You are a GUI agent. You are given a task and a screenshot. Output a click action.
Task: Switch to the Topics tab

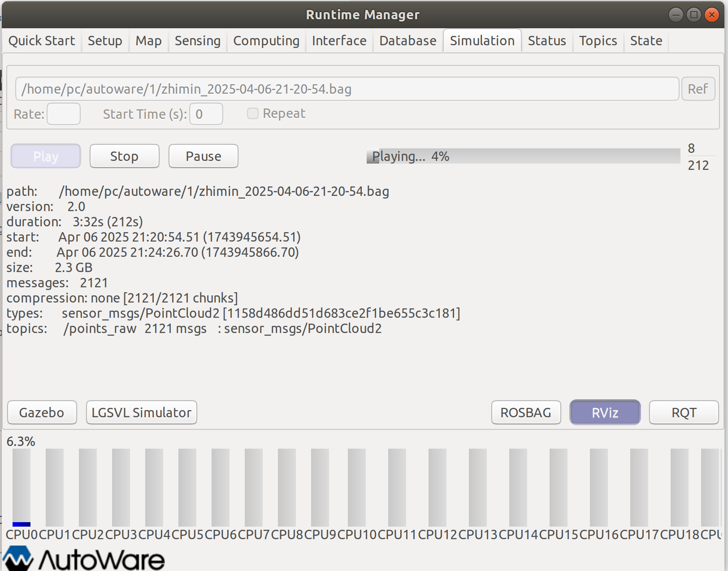[598, 41]
